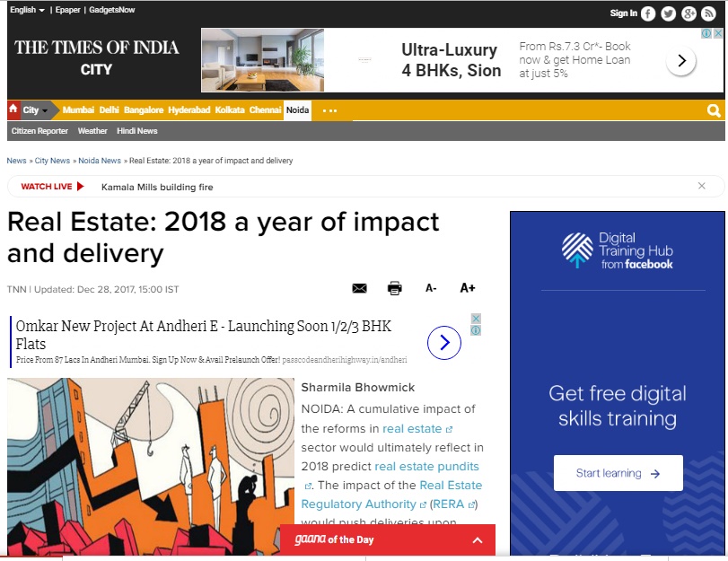
Task: Select the active Noida tab
Action: pyautogui.click(x=297, y=110)
